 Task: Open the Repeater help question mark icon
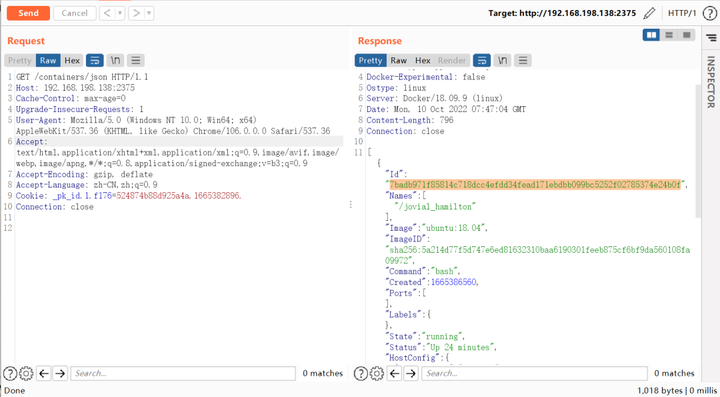pos(709,13)
